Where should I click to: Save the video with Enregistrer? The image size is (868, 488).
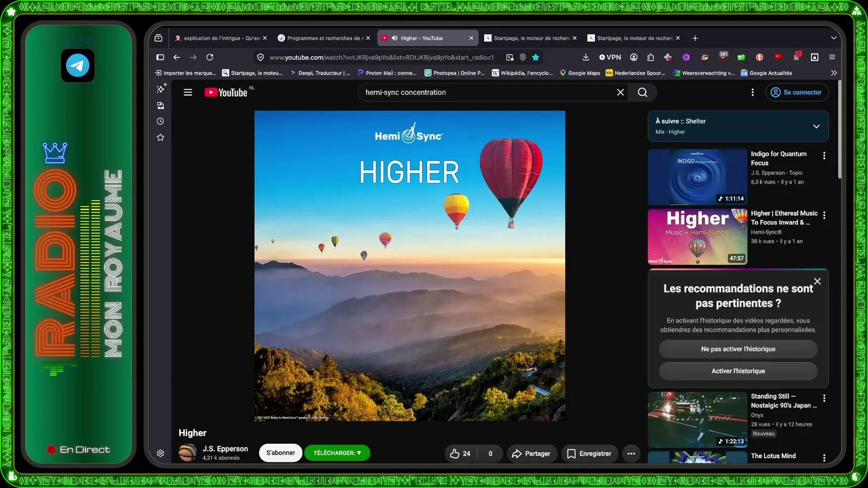pyautogui.click(x=589, y=453)
